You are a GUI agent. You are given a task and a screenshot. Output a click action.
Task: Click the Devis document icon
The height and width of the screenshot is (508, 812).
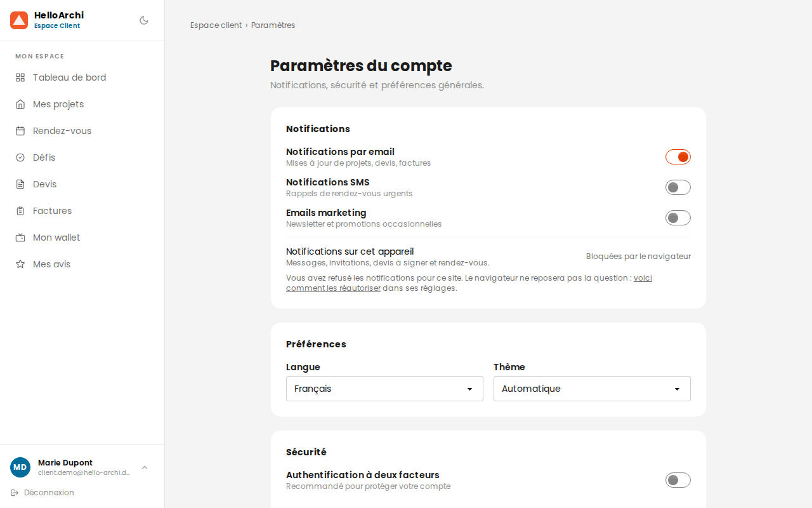(20, 184)
